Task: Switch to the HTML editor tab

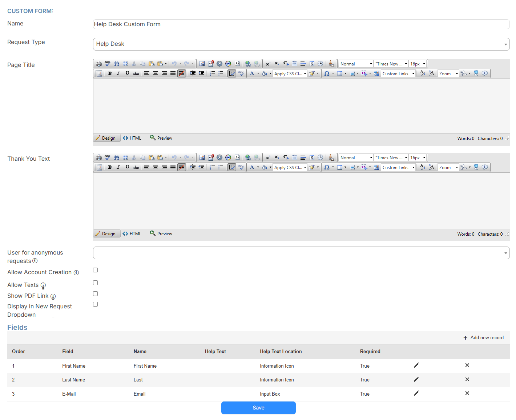Action: click(x=132, y=138)
